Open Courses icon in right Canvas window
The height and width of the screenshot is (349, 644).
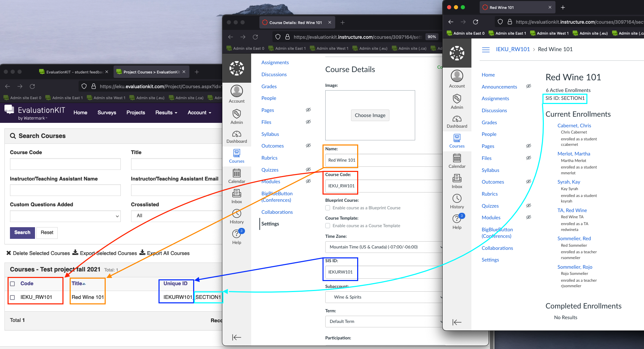point(457,141)
